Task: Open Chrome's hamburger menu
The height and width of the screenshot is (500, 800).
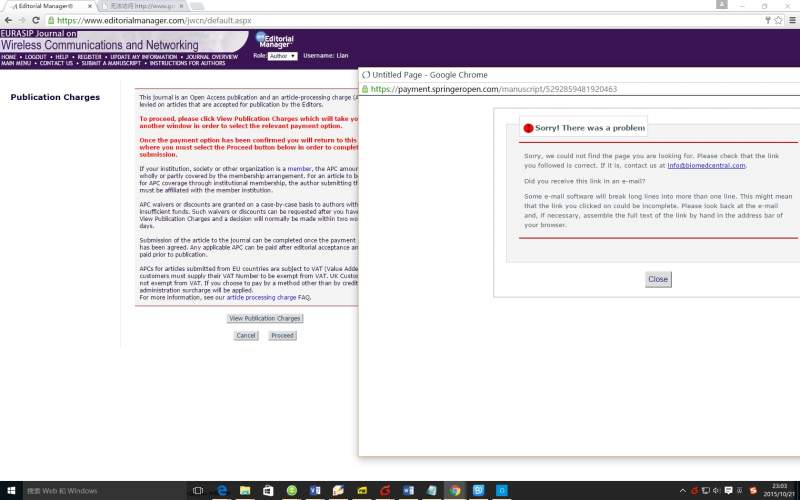Action: click(792, 20)
